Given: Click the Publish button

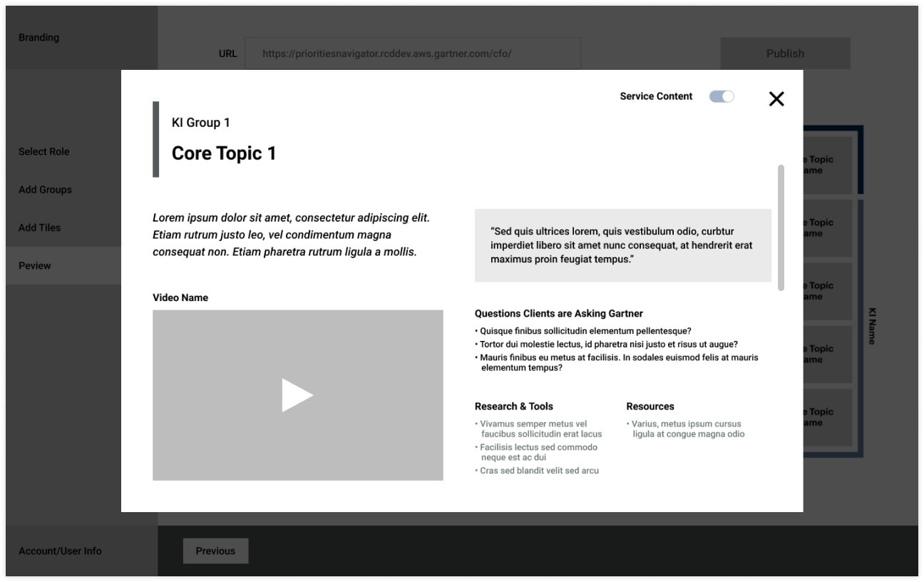Looking at the screenshot, I should click(785, 53).
